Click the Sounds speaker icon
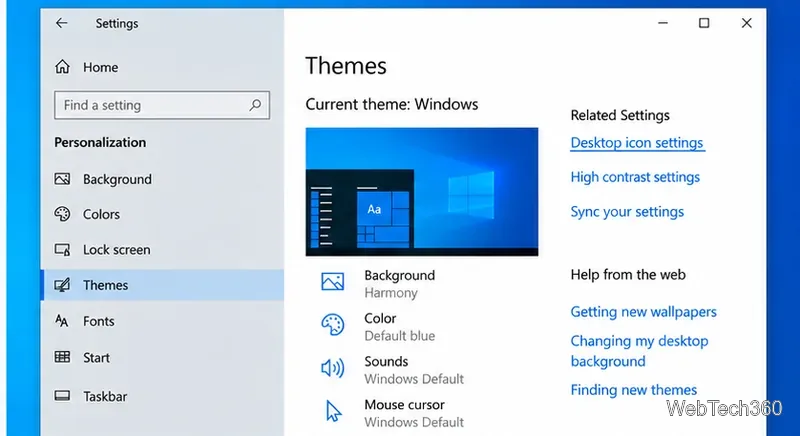Screen dimensions: 800x436 [x=333, y=368]
